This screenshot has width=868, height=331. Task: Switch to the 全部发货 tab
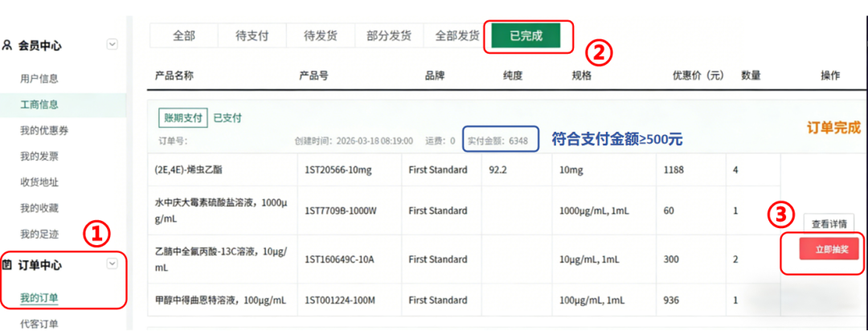457,36
